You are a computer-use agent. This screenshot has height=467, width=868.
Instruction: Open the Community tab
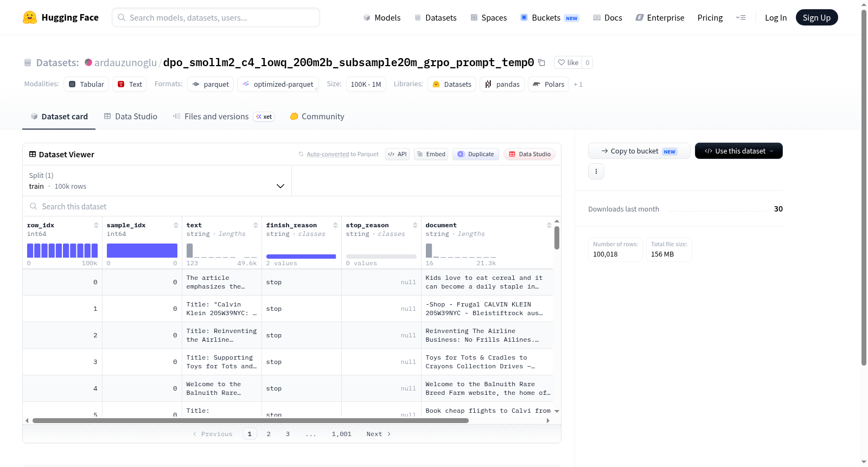point(317,117)
